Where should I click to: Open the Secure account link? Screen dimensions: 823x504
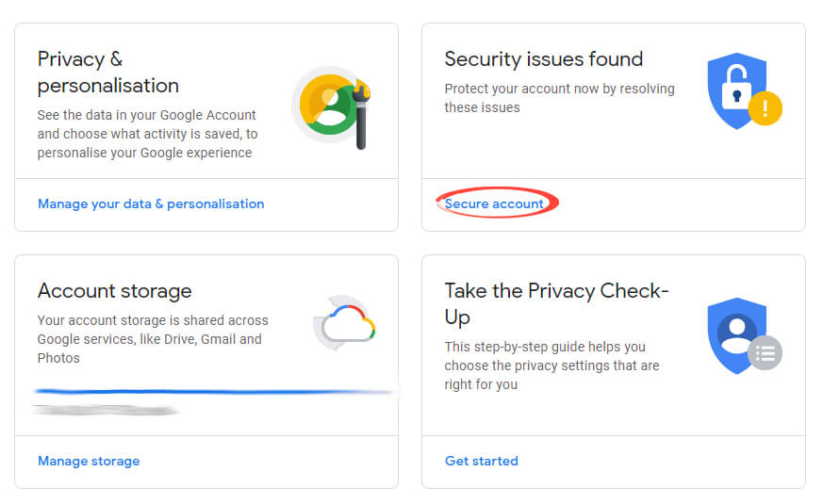pos(494,204)
